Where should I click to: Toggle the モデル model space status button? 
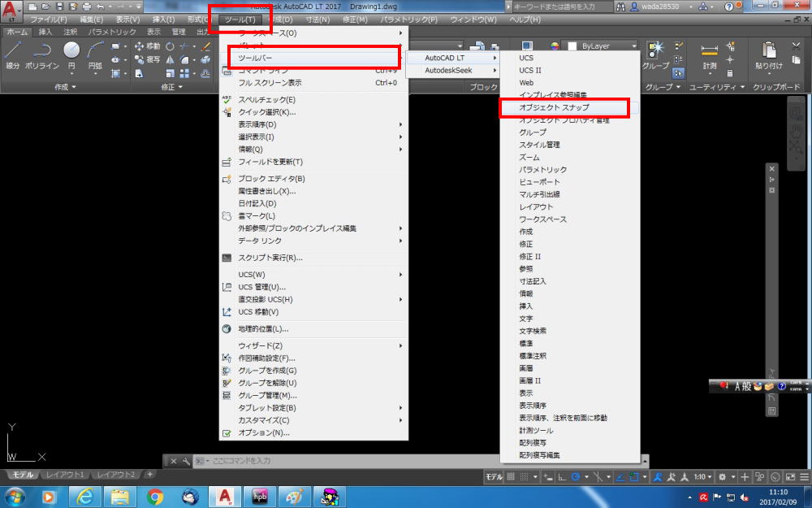[494, 477]
